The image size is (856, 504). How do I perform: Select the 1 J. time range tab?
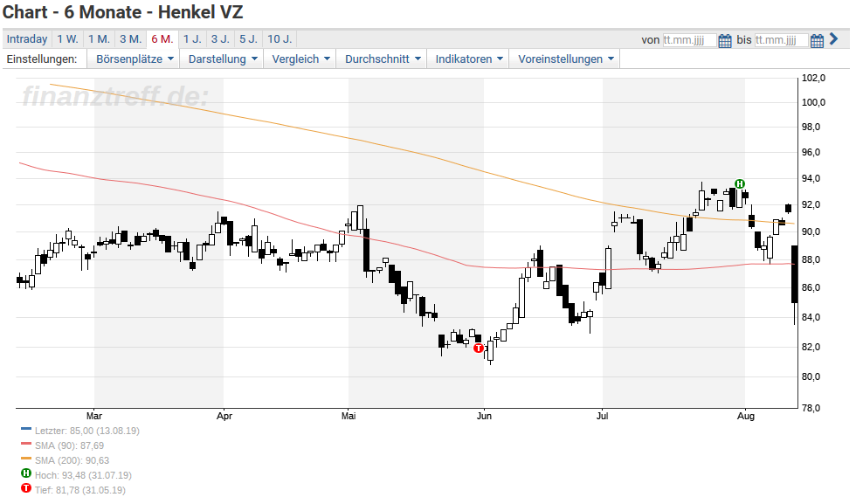coord(192,39)
